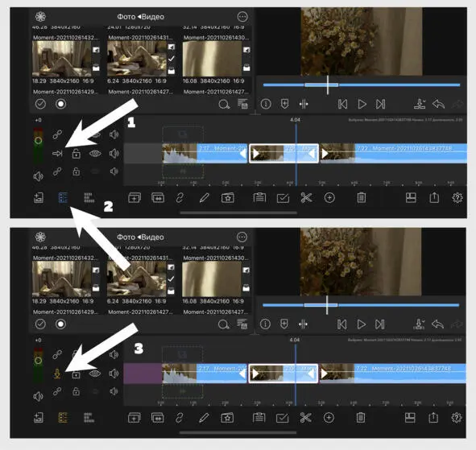Click the yellow insert-mode icon in bottom track header

(57, 374)
